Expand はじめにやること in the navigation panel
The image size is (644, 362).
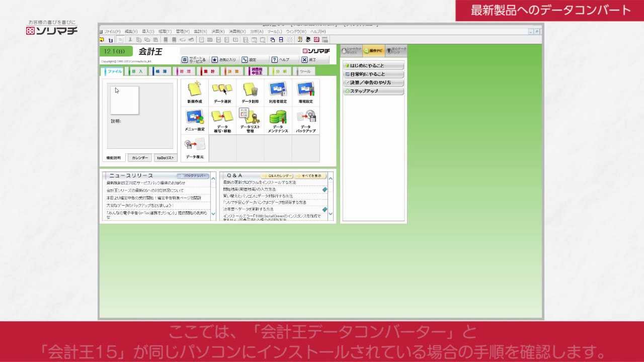[374, 66]
